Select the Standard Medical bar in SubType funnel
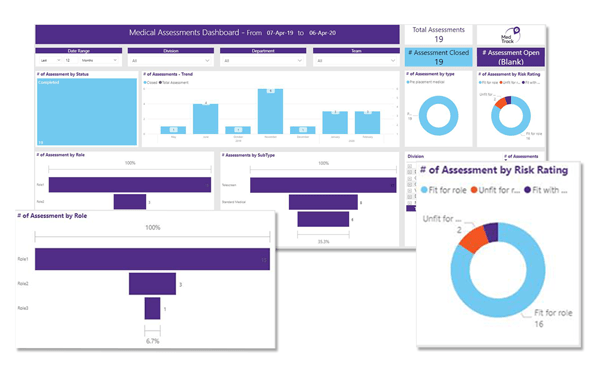The image size is (600, 377). pos(323,202)
